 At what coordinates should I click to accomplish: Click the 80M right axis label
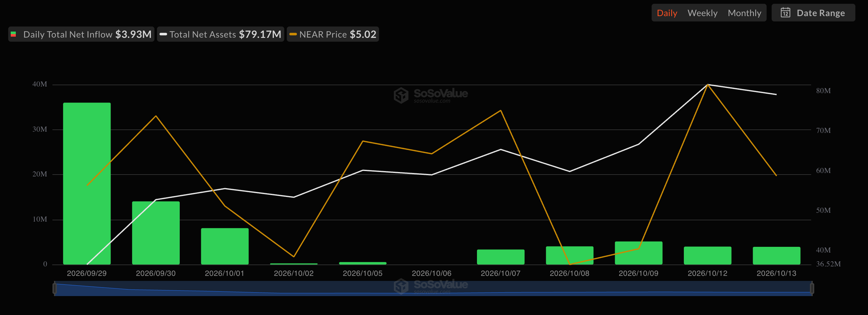click(823, 91)
